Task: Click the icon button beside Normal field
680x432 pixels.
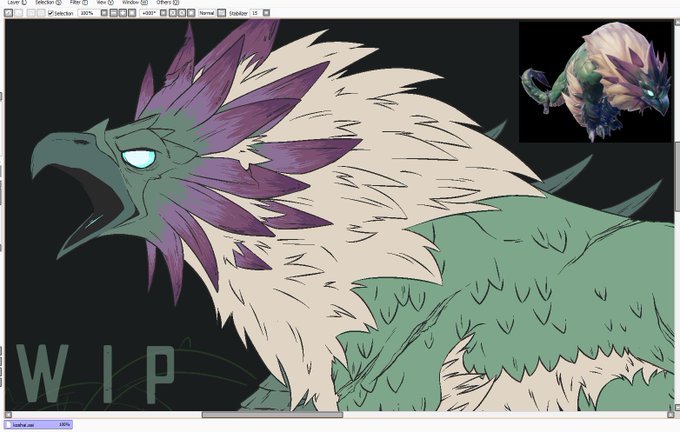Action: coord(222,13)
